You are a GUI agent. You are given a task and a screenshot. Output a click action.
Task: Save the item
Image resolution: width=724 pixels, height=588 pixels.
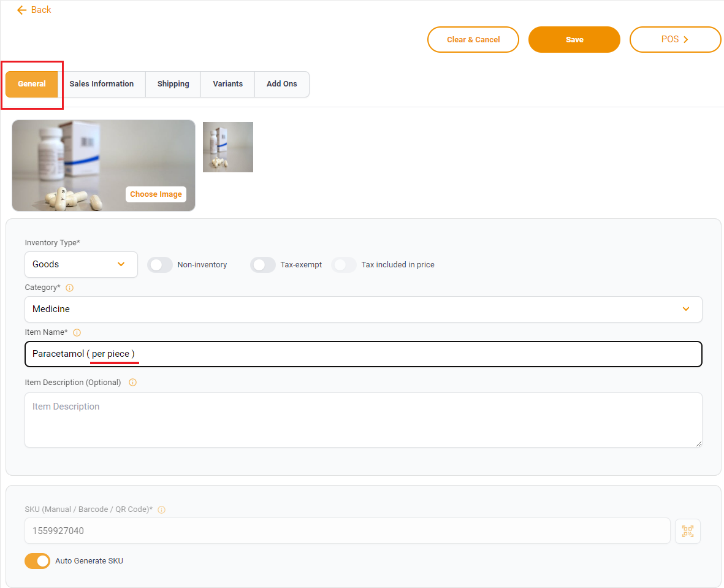[x=574, y=40]
